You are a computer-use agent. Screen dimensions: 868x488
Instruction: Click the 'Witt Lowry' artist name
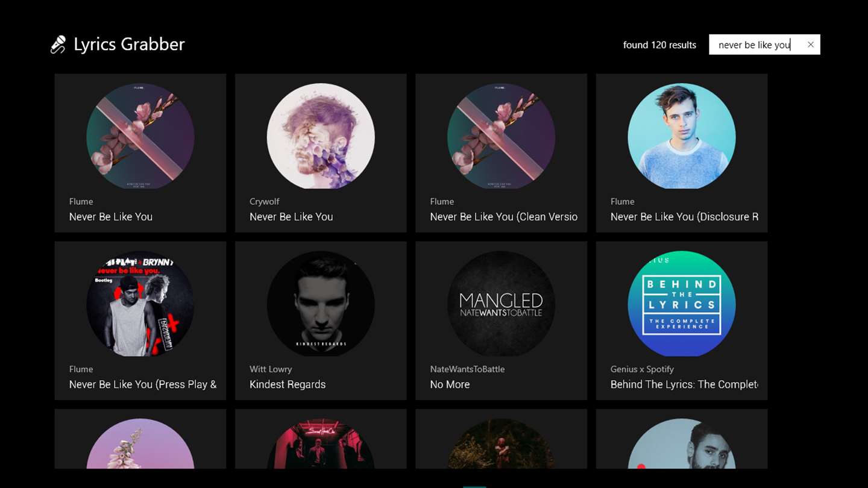[271, 369]
